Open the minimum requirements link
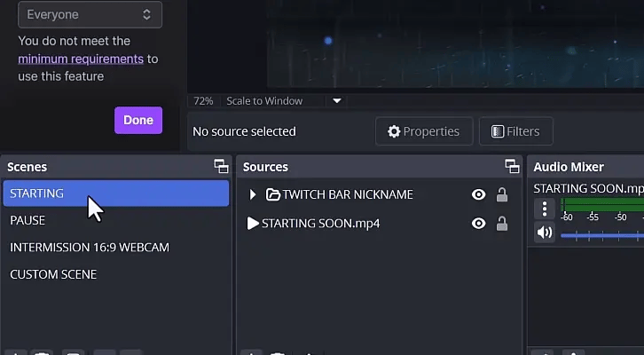 pyautogui.click(x=81, y=59)
